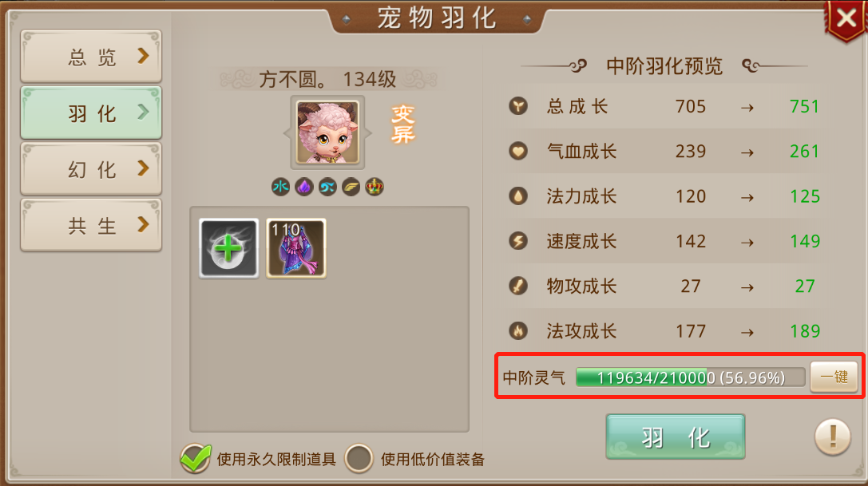Select the purple flame skill icon

tap(304, 187)
